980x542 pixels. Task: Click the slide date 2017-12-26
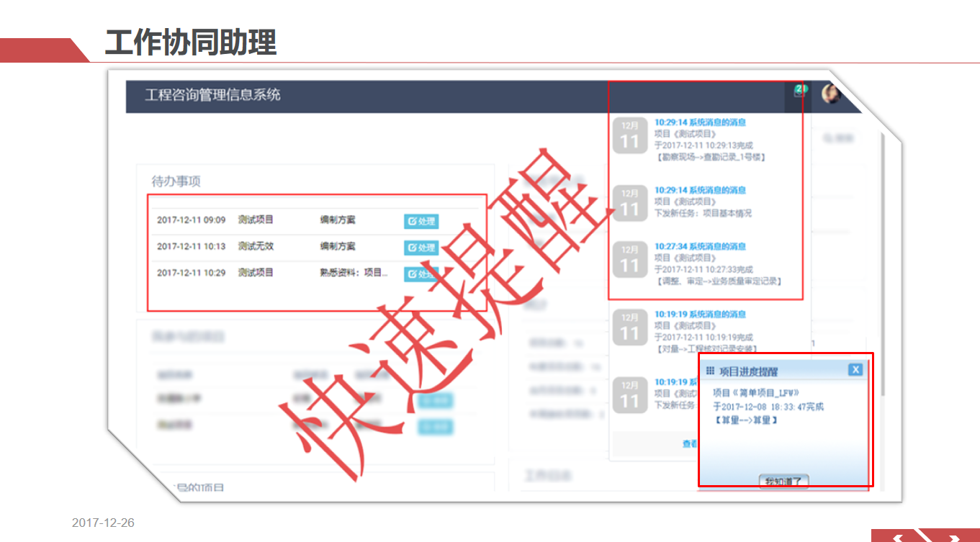[103, 523]
